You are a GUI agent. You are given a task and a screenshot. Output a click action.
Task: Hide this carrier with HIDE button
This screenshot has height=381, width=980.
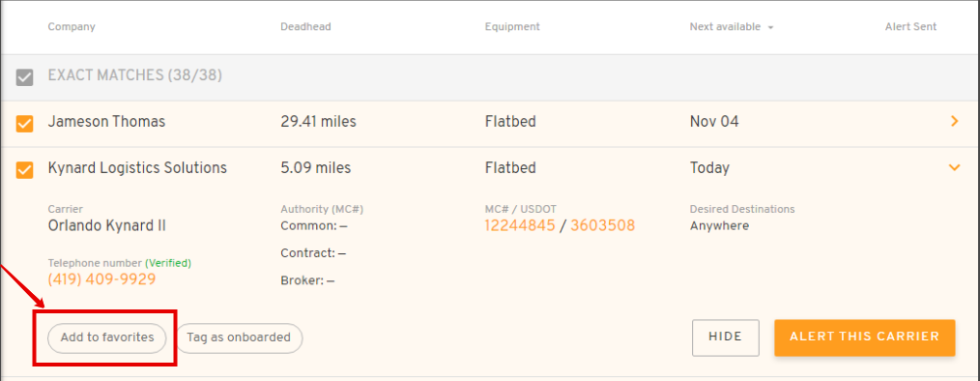point(725,337)
